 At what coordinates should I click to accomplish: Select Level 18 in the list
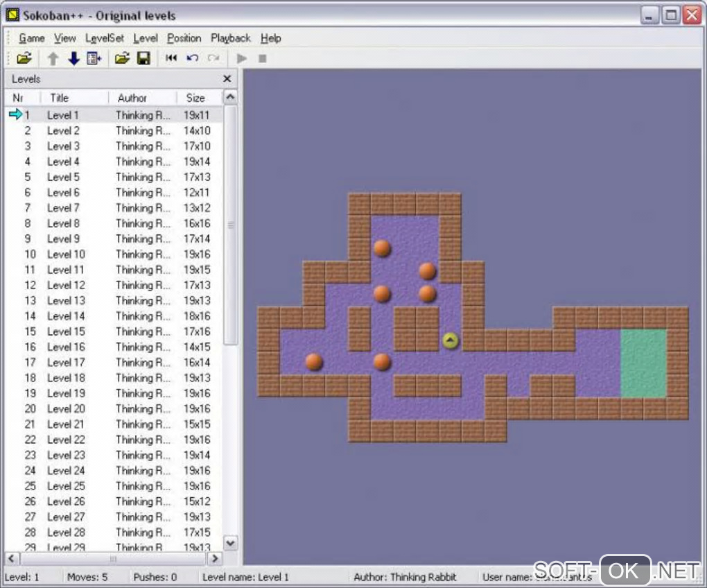[114, 378]
